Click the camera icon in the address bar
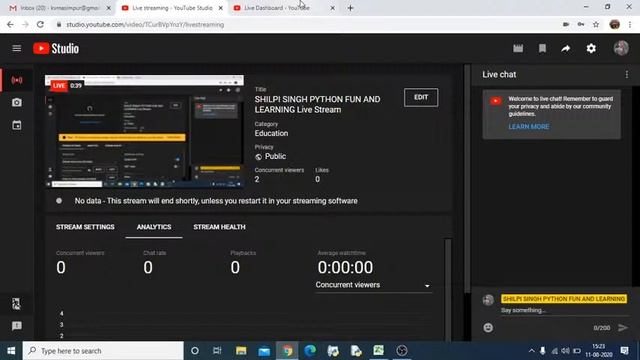Screen dimensions: 640x360 (566, 24)
